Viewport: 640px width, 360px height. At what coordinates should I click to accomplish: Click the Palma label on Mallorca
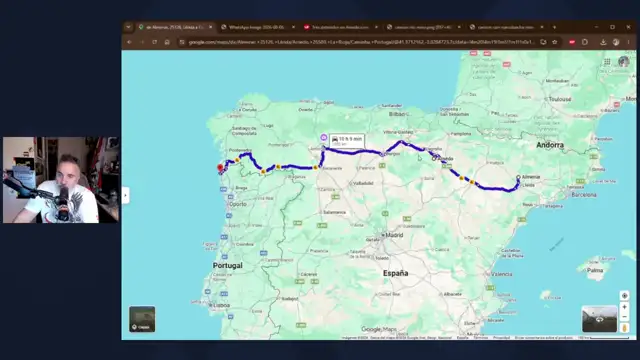(x=595, y=270)
